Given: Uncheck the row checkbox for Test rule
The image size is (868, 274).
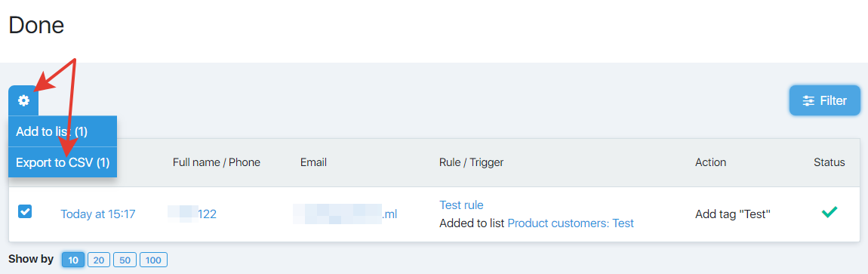Looking at the screenshot, I should (25, 211).
